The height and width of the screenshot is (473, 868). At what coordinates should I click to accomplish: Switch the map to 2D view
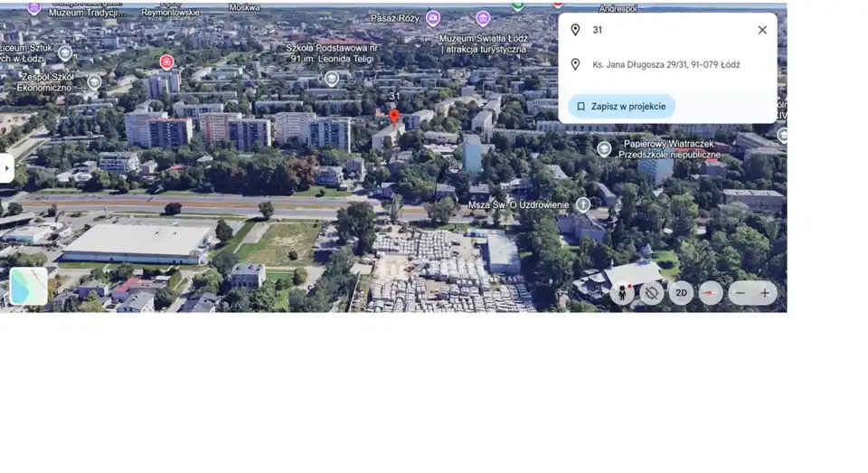coord(681,293)
